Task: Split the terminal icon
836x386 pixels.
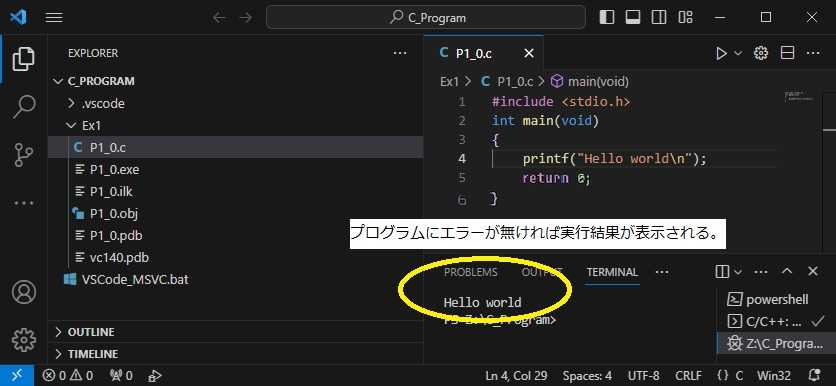Action: tap(721, 272)
